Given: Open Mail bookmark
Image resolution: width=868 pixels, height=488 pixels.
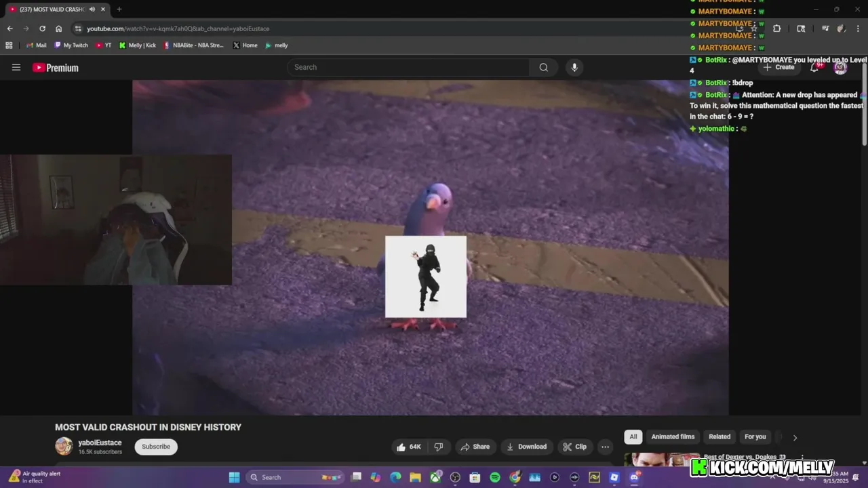Looking at the screenshot, I should tap(37, 45).
